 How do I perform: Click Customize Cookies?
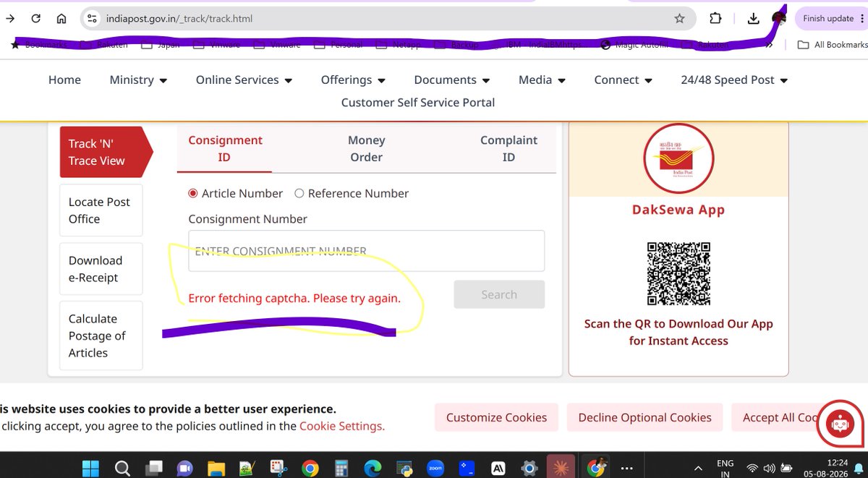click(x=496, y=417)
